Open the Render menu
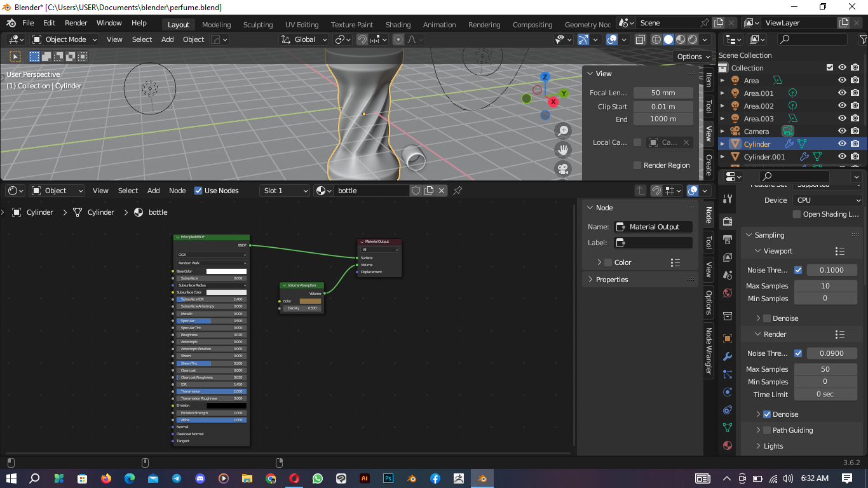 click(76, 23)
